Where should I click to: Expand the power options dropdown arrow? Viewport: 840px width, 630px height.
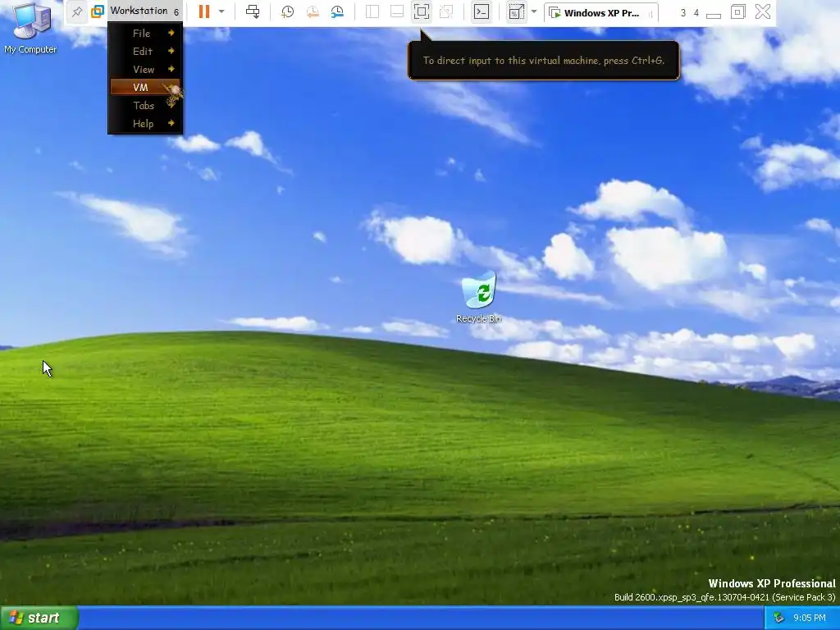221,11
